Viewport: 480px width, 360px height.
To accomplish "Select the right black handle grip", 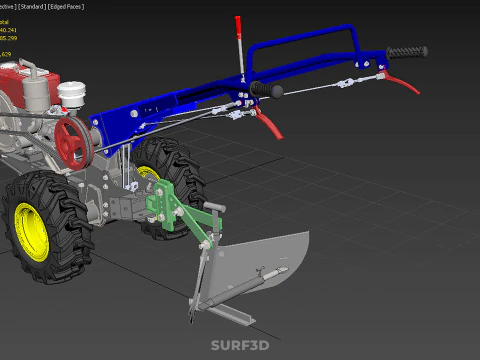I will point(407,52).
